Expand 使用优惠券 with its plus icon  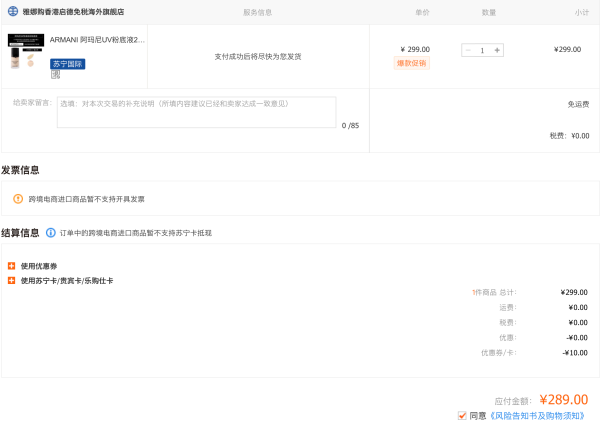click(x=11, y=266)
